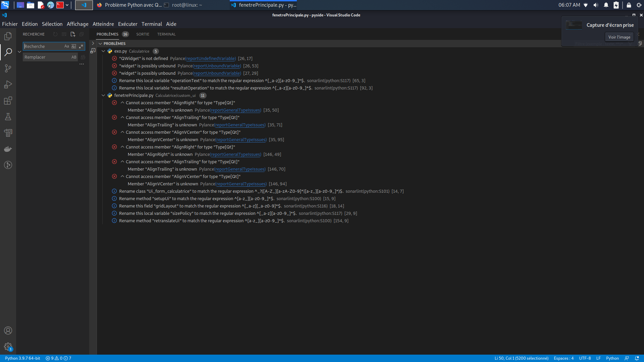
Task: Collapse the Replace field chevron
Action: (x=19, y=52)
